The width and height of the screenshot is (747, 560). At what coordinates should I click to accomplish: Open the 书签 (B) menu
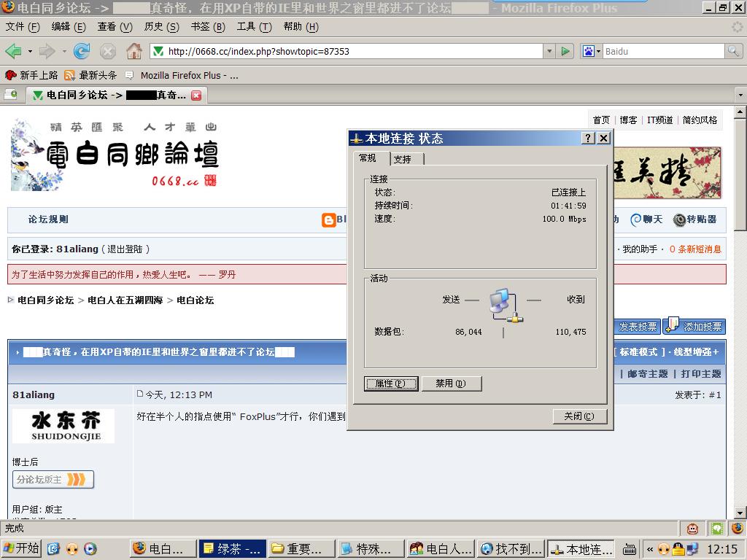pyautogui.click(x=208, y=27)
